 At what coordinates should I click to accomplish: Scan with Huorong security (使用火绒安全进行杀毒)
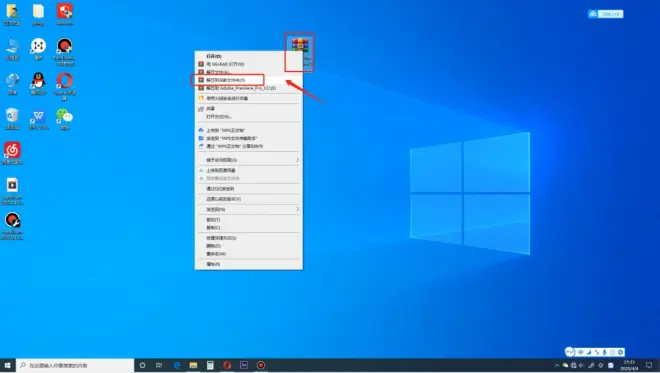click(x=248, y=98)
